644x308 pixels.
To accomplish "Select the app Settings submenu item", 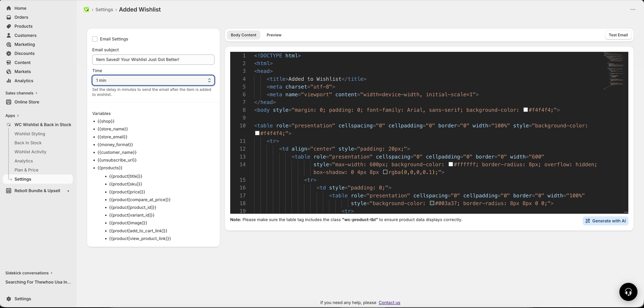I will point(38,179).
